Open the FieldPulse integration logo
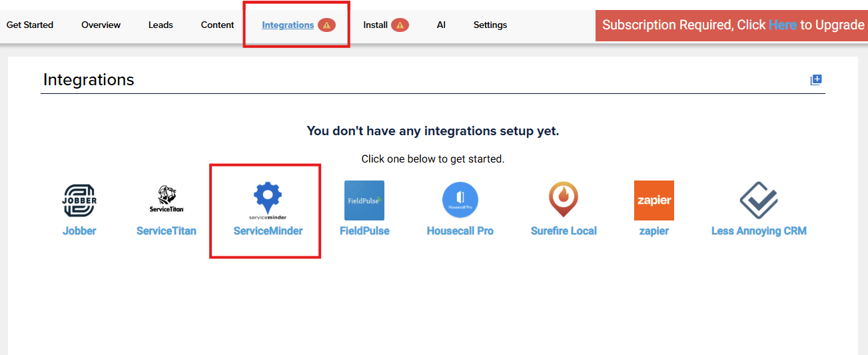868x355 pixels. pos(364,200)
